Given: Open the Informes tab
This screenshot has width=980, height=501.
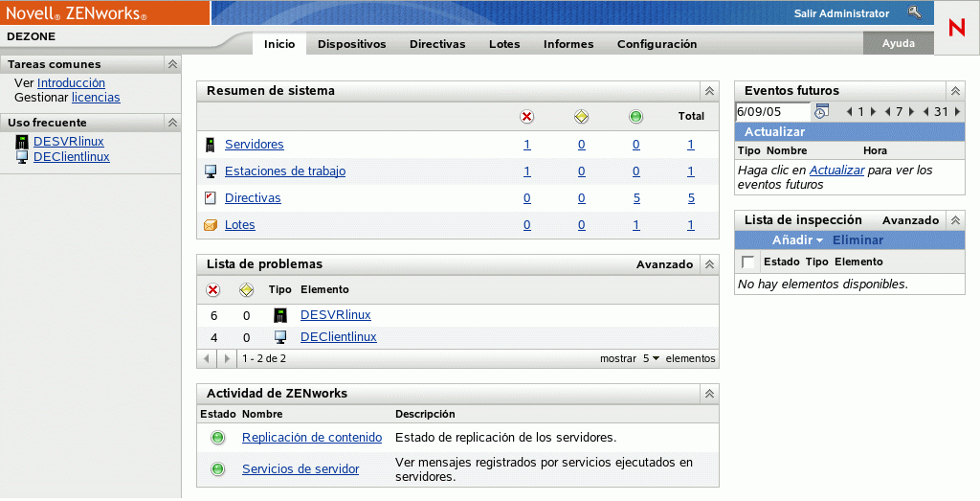Looking at the screenshot, I should click(568, 44).
